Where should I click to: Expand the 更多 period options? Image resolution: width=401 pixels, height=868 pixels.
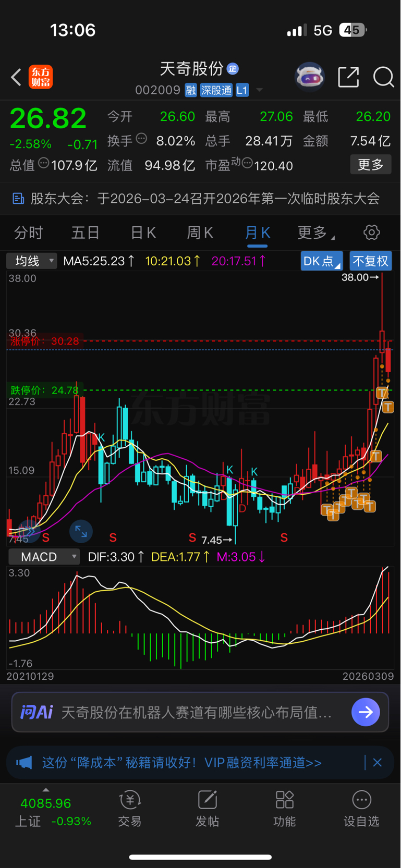[x=315, y=233]
